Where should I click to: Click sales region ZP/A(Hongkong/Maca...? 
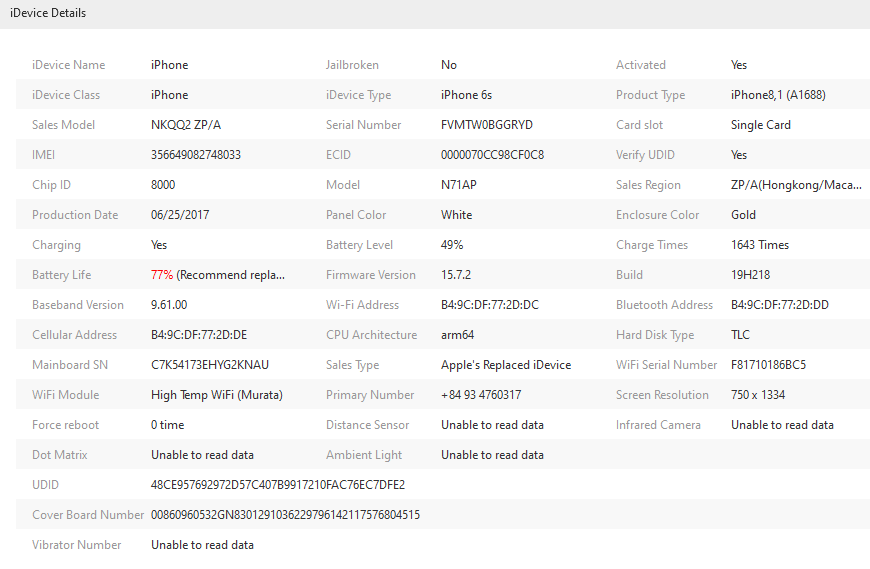point(796,185)
